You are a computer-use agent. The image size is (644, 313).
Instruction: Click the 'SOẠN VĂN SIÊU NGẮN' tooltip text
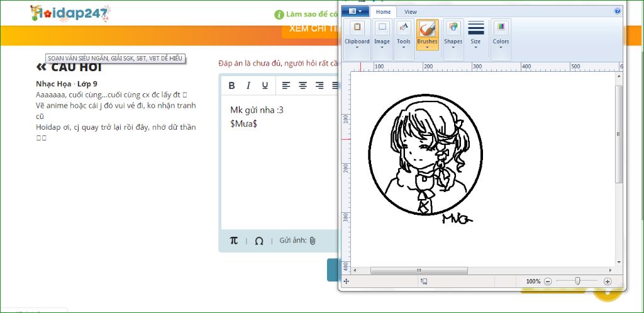115,59
